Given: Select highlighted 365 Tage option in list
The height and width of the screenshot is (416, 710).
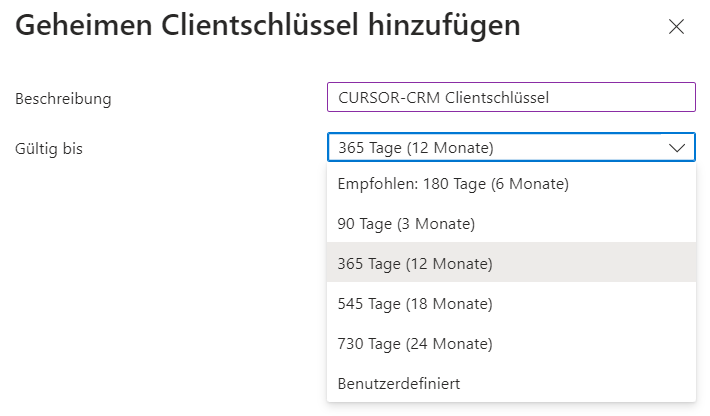Looking at the screenshot, I should (x=415, y=264).
